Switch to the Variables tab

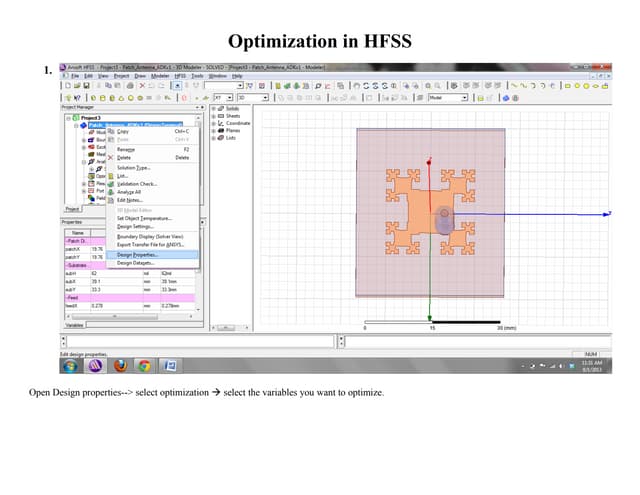pyautogui.click(x=75, y=325)
